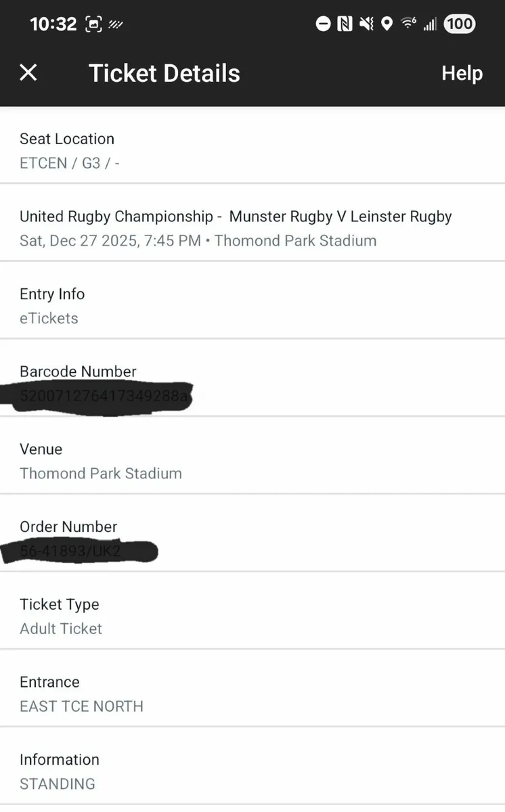
Task: Tap the location pin status icon
Action: coord(386,24)
